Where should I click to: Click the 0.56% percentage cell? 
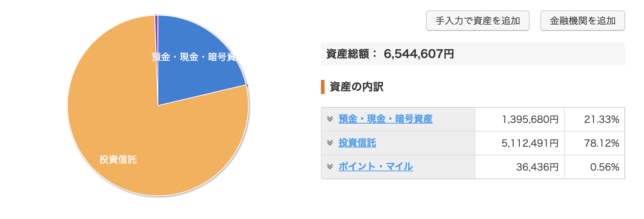click(604, 167)
